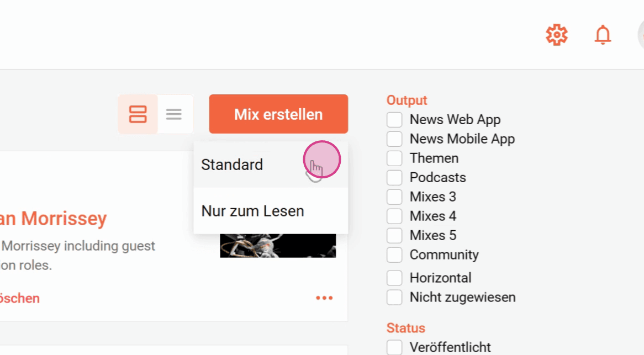Viewport: 644px width, 355px height.
Task: Choose Standard from the dropdown menu
Action: coord(271,165)
